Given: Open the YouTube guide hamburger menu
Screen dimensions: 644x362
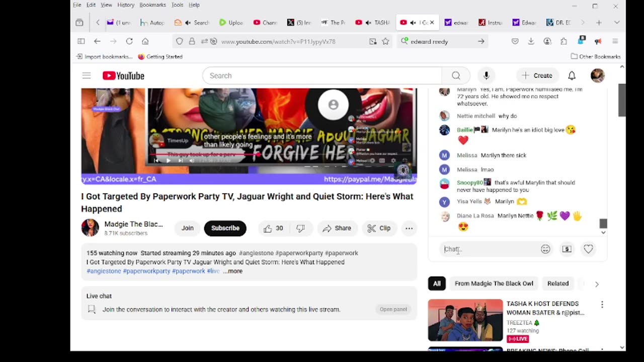Looking at the screenshot, I should point(87,75).
